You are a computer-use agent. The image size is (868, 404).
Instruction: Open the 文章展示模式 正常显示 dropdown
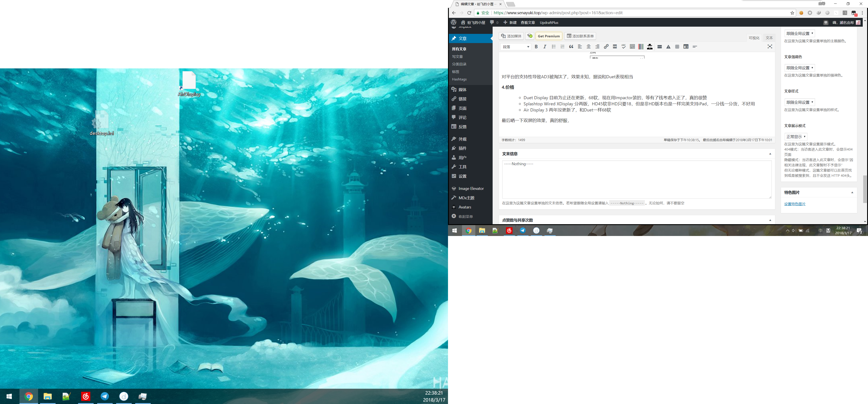(x=796, y=136)
